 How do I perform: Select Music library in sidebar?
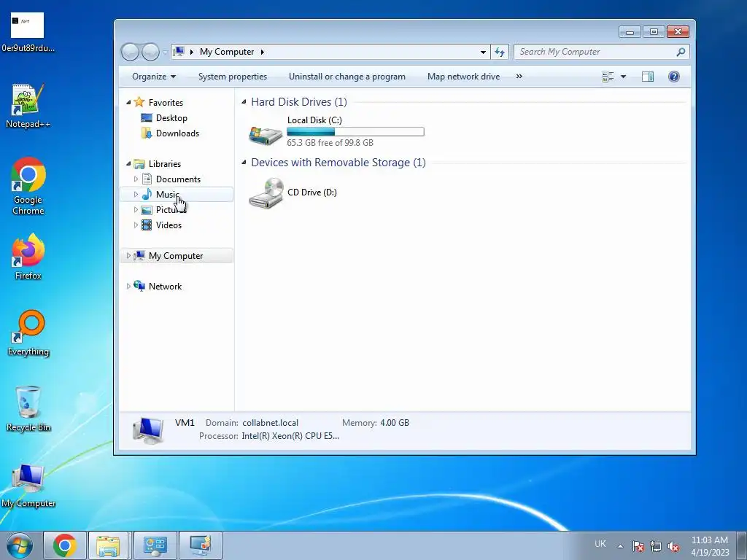coord(167,194)
